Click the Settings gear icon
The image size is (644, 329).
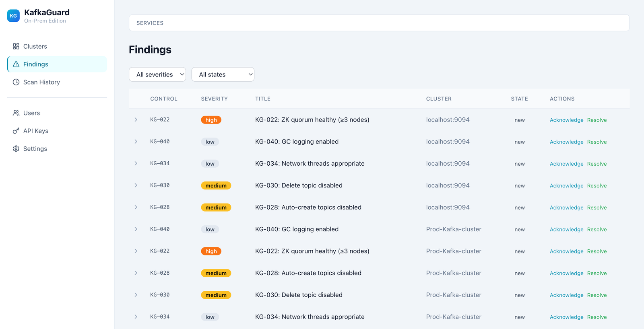16,149
